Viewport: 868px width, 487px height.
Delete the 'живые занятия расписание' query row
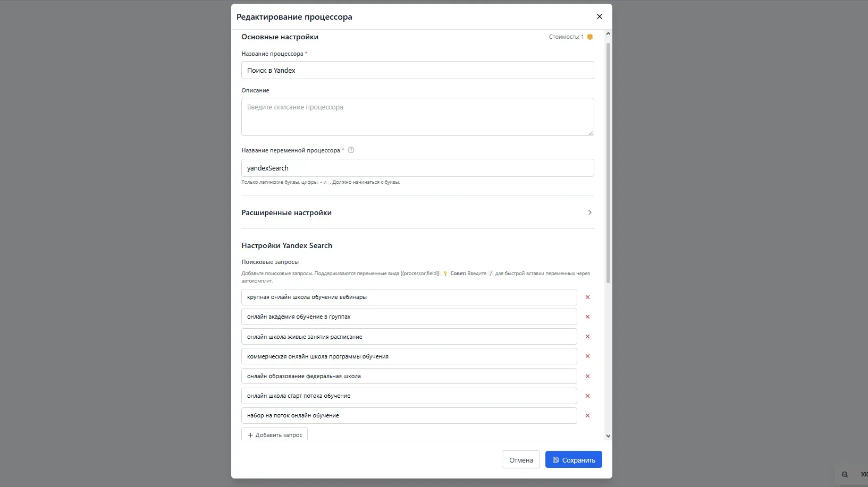click(587, 337)
